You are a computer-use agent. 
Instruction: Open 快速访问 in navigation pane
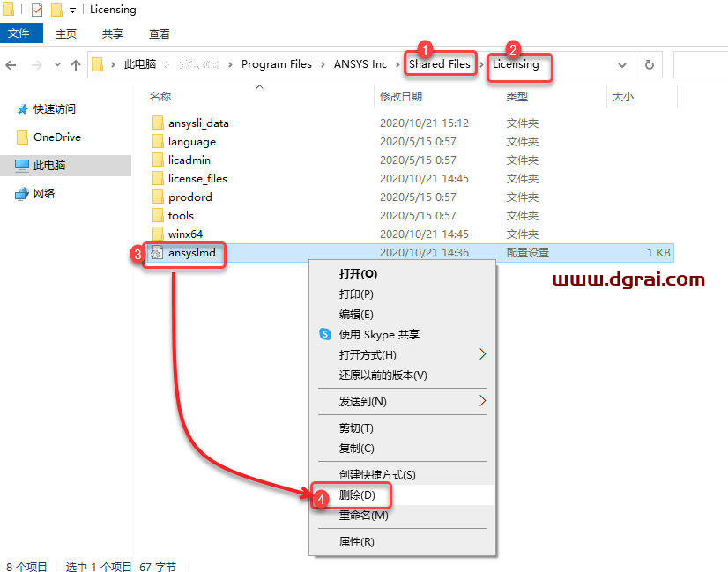(55, 109)
